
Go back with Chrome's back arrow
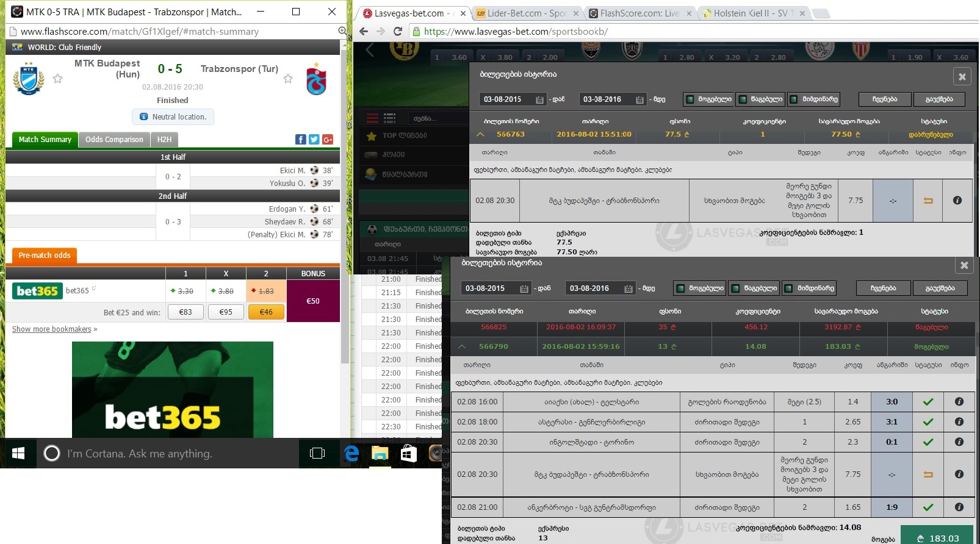(364, 31)
